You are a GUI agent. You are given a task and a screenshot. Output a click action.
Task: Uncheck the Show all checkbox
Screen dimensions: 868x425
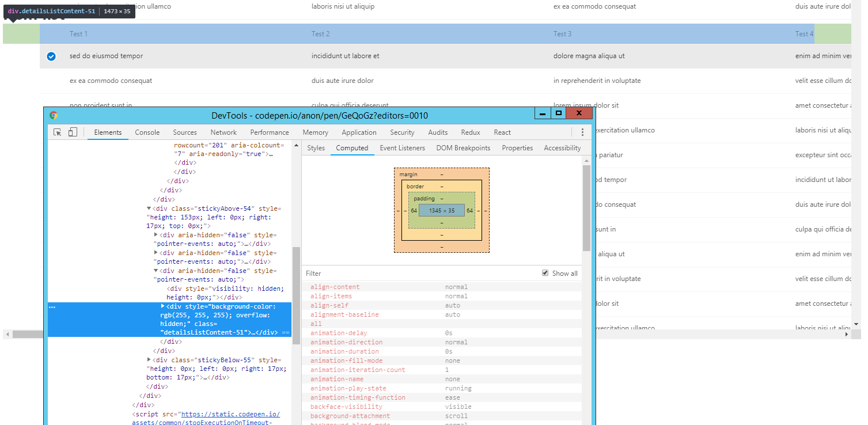coord(545,273)
